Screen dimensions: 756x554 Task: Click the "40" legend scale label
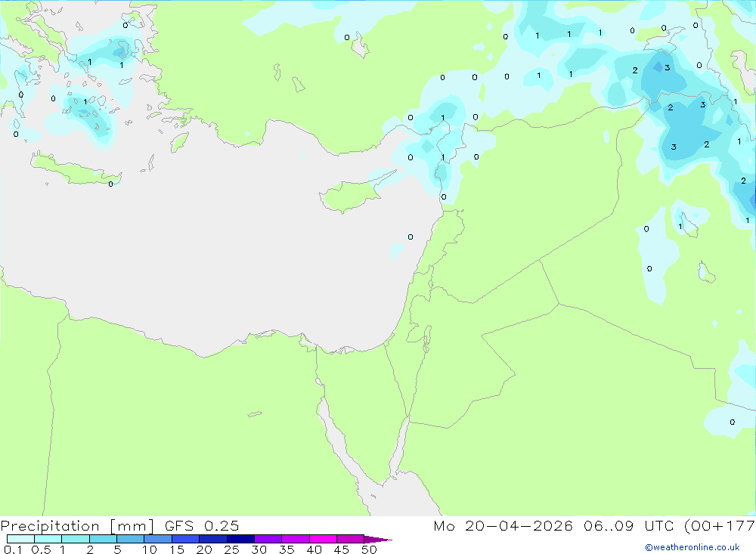(314, 549)
